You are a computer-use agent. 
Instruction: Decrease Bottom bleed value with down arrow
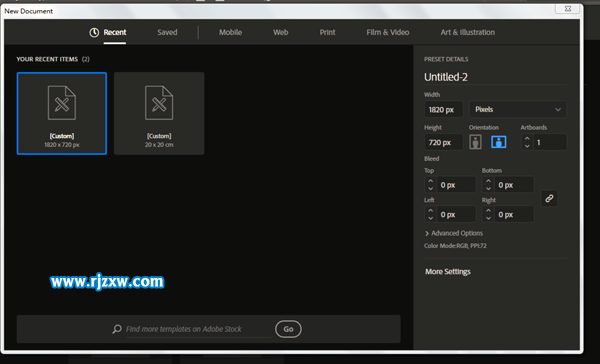coord(488,188)
